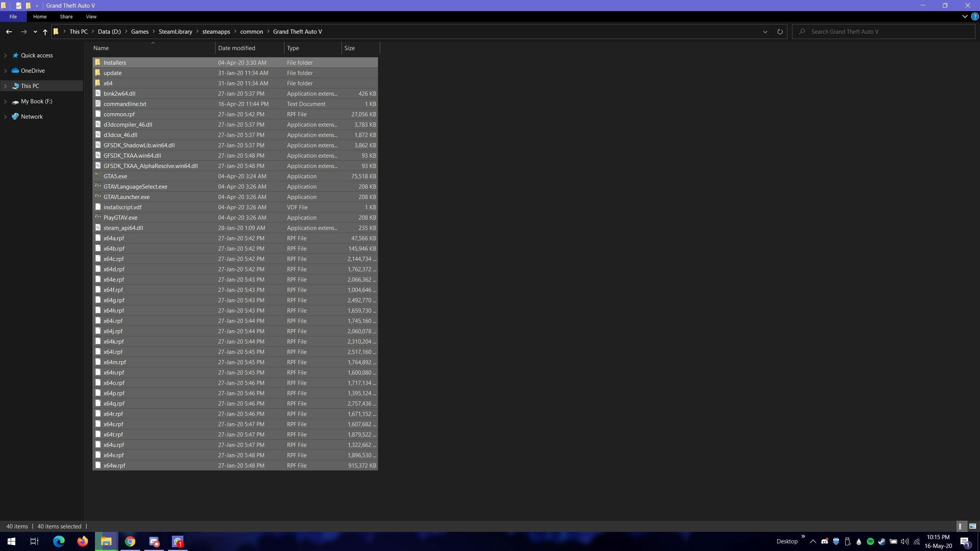Click the Home menu tab
The height and width of the screenshot is (551, 980).
39,16
